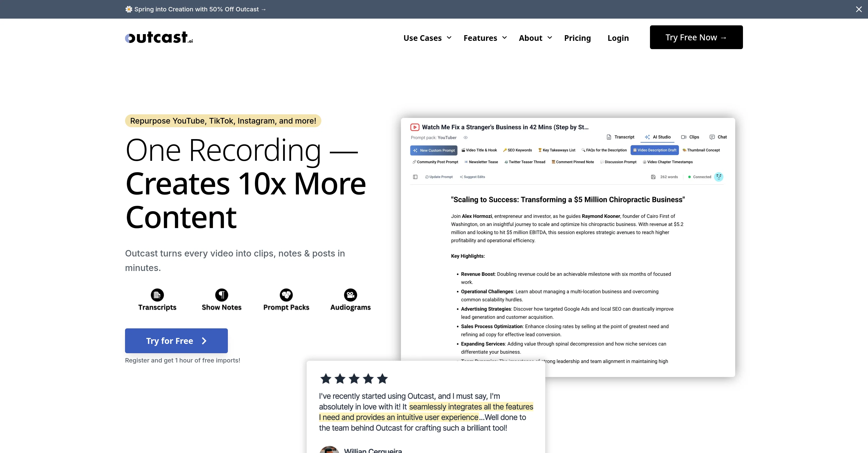Select the Community Post Prompt
This screenshot has height=453, width=868.
coord(435,162)
